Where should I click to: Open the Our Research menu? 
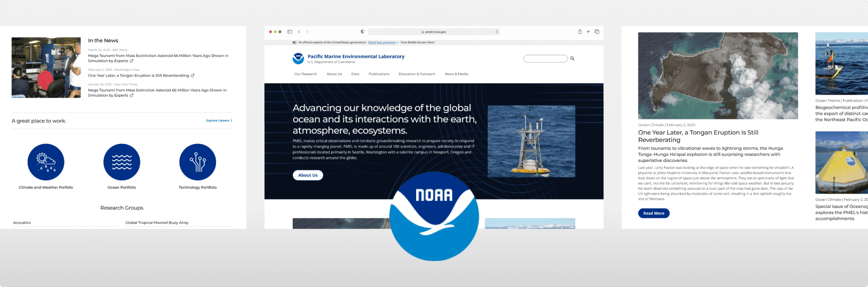point(306,74)
